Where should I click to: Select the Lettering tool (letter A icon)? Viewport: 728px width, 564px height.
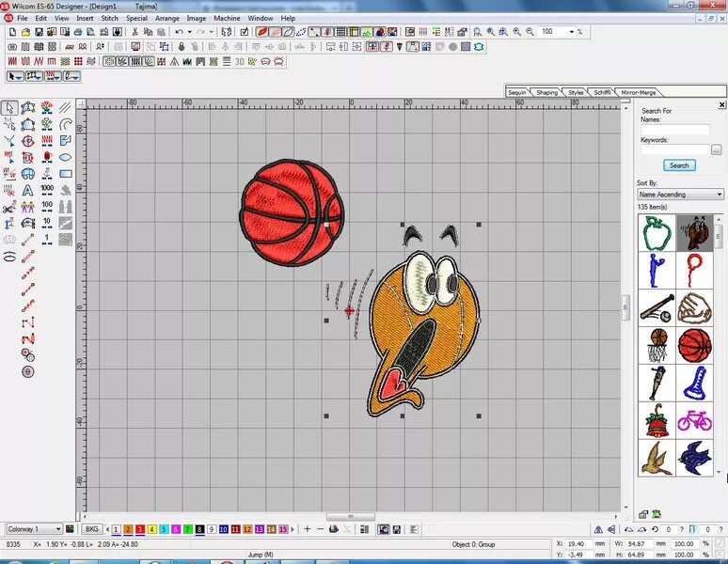click(x=28, y=190)
